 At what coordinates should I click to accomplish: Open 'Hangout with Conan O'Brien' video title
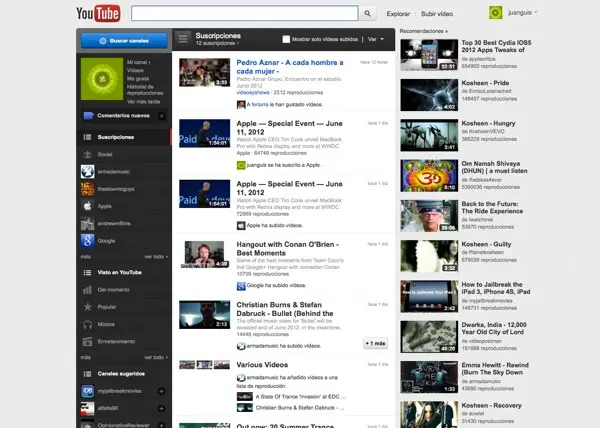point(287,249)
